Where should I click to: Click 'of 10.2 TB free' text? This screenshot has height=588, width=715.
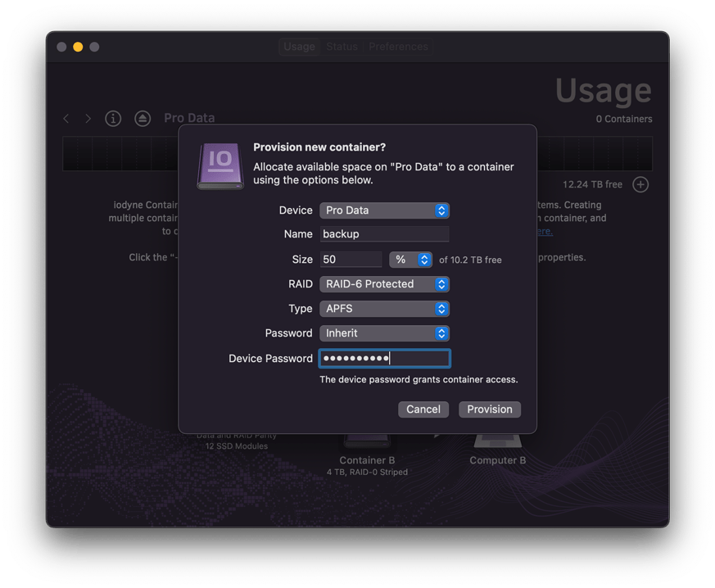click(470, 260)
